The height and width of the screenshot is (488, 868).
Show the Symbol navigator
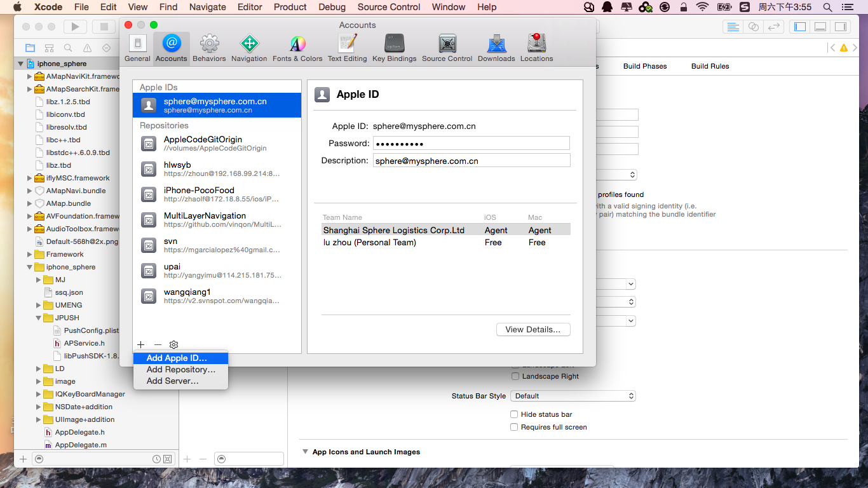click(x=49, y=48)
